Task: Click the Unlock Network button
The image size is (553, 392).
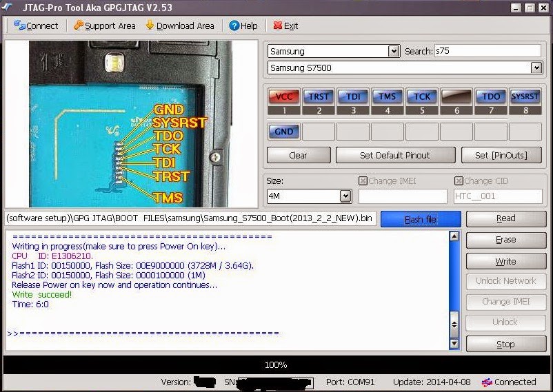Action: click(506, 281)
